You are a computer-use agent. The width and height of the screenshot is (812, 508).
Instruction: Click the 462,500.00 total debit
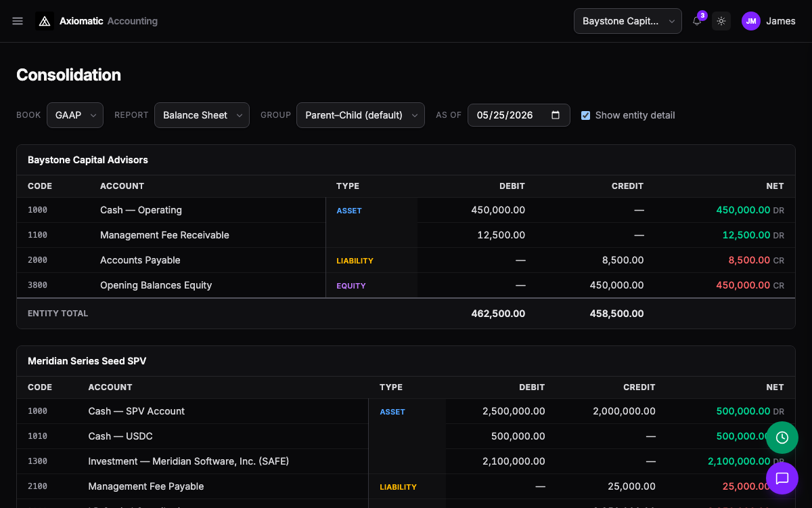498,314
